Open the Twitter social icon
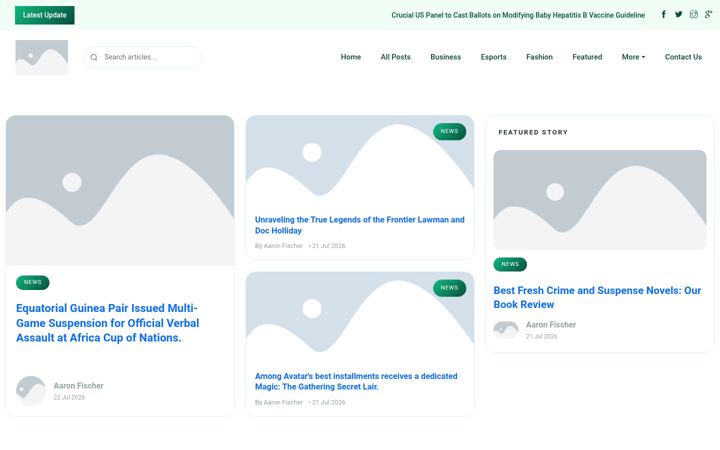720x450 pixels. point(679,14)
